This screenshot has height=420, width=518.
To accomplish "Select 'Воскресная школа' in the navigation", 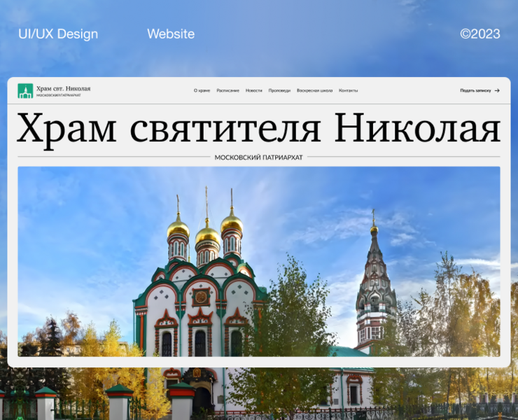I will 314,90.
